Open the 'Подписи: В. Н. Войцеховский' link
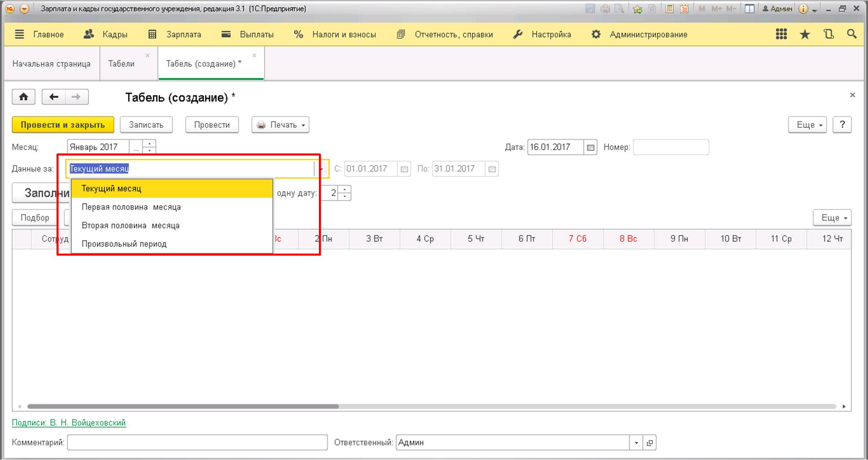This screenshot has height=460, width=868. [69, 423]
